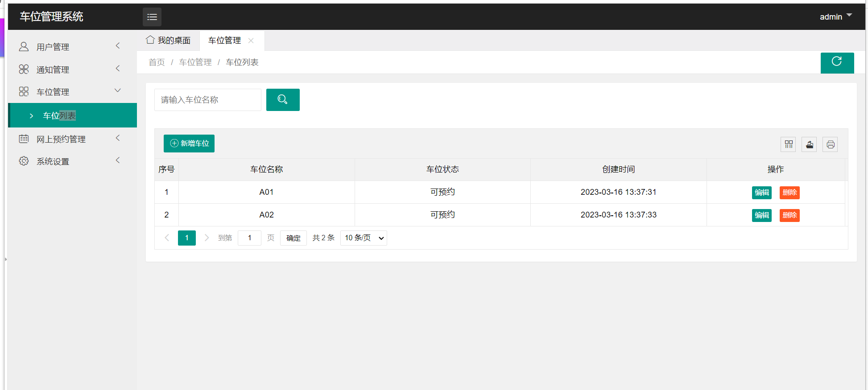Click 删除 for parking spot A02
Viewport: 868px width, 390px height.
[789, 215]
